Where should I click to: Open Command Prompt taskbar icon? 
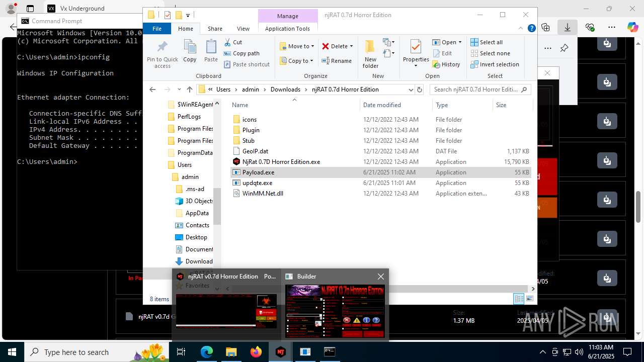click(330, 352)
